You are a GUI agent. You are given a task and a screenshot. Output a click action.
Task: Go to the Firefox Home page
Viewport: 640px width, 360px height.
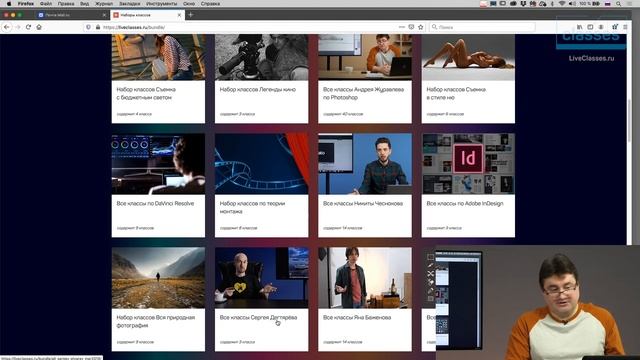pyautogui.click(x=39, y=27)
